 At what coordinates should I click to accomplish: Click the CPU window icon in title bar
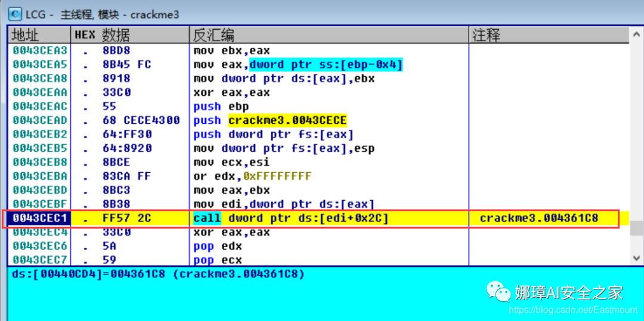(16, 14)
